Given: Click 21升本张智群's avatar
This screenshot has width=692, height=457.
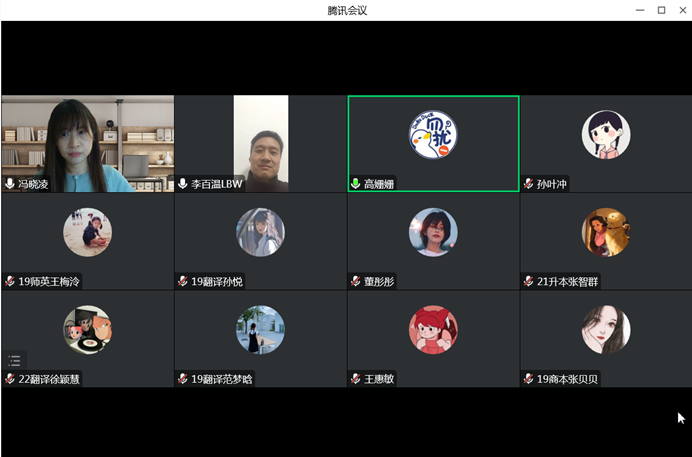Looking at the screenshot, I should pyautogui.click(x=606, y=232).
